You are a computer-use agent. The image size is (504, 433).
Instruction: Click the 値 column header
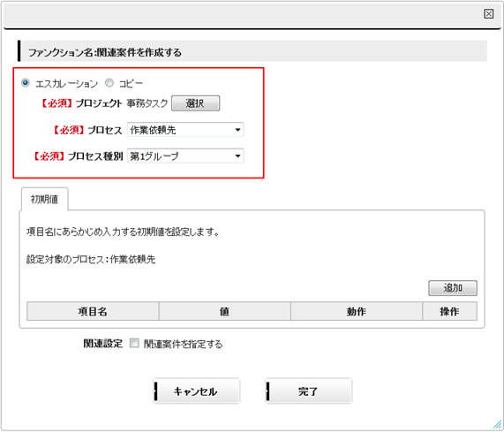point(225,311)
